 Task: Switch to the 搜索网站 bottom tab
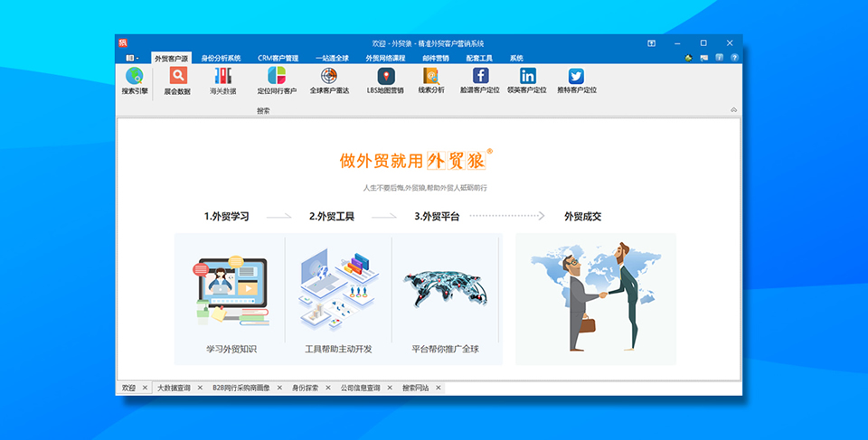pos(415,388)
